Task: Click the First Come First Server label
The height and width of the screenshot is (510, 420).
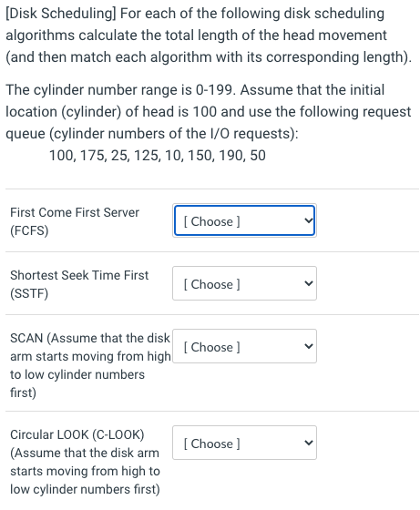Action: tap(75, 212)
